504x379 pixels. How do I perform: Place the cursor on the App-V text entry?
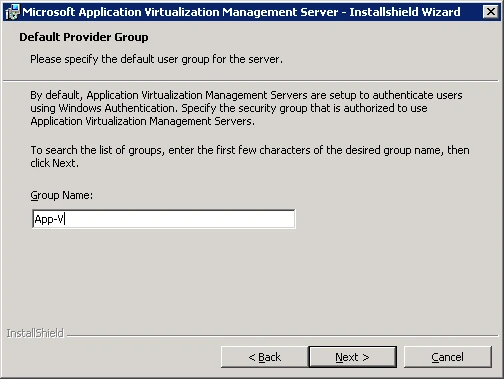tap(49, 219)
